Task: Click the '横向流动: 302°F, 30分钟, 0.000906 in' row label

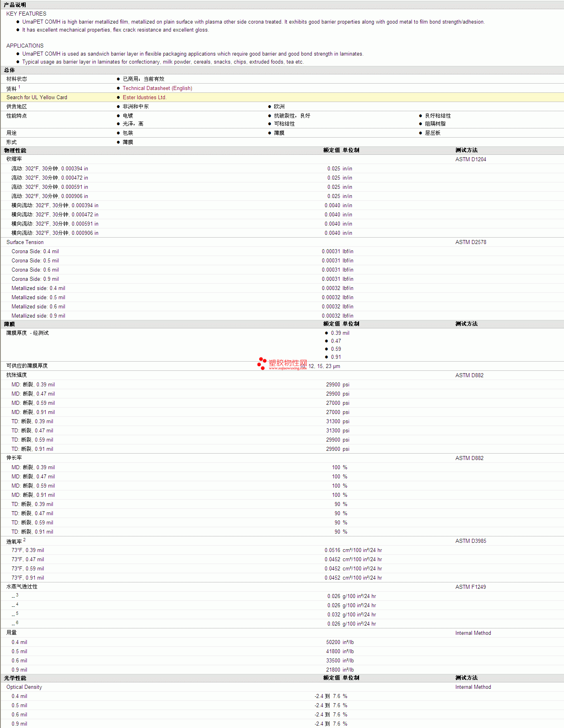Action: 55,233
